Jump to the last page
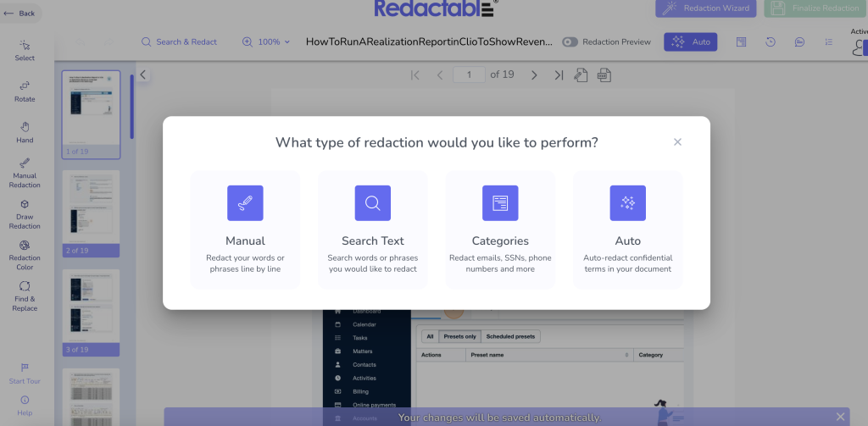This screenshot has width=868, height=426. (559, 75)
